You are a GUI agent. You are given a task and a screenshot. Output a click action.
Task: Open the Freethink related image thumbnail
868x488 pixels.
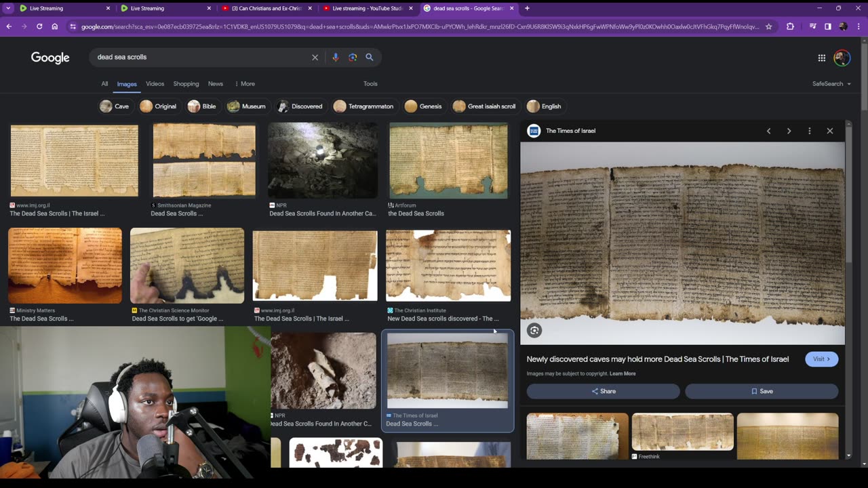tap(682, 432)
